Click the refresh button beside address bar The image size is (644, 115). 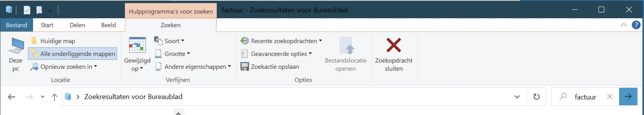click(536, 97)
